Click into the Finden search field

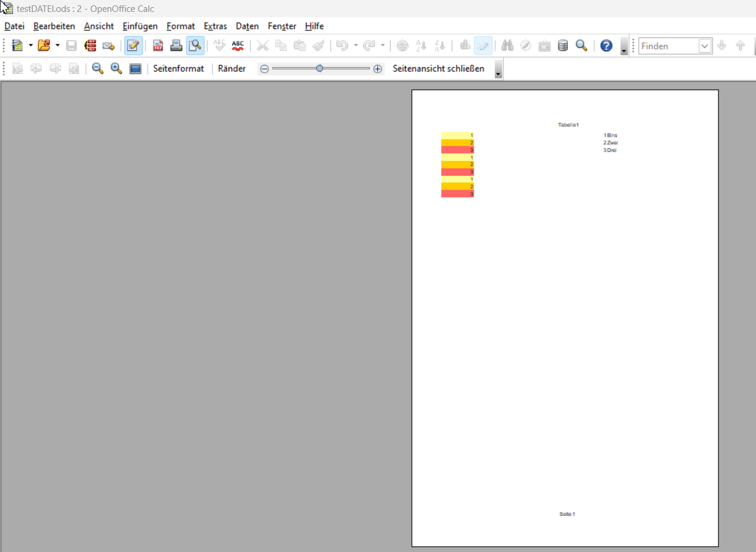click(x=668, y=46)
